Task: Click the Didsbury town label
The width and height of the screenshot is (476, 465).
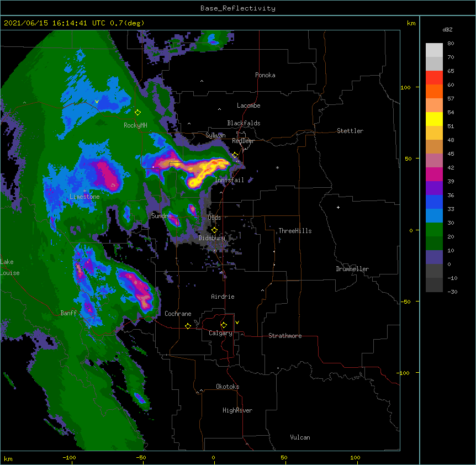Action: (x=212, y=238)
